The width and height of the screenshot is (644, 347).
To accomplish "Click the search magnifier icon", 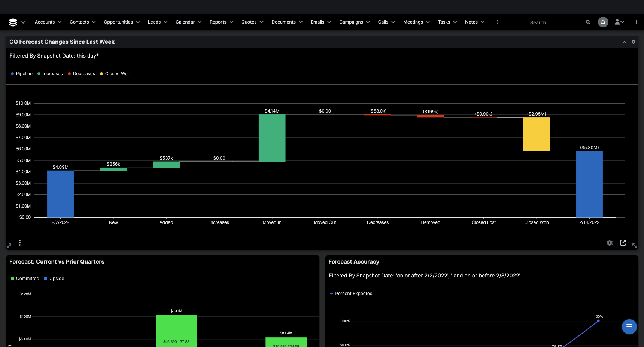I will 588,22.
